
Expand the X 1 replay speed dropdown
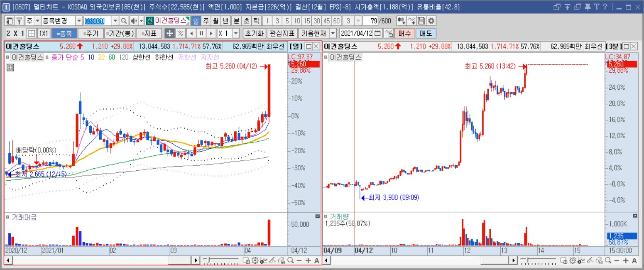(236, 33)
